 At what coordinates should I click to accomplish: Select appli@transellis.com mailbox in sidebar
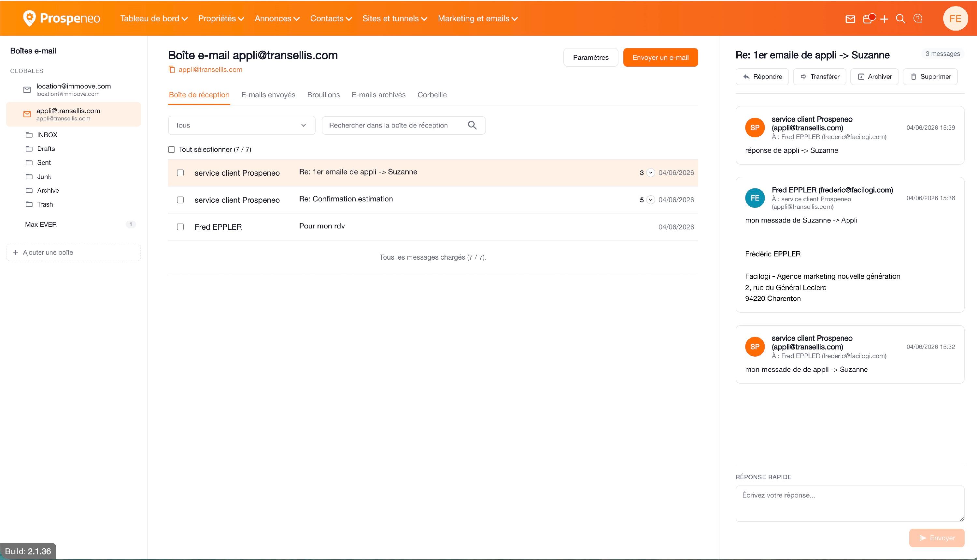[x=73, y=114]
